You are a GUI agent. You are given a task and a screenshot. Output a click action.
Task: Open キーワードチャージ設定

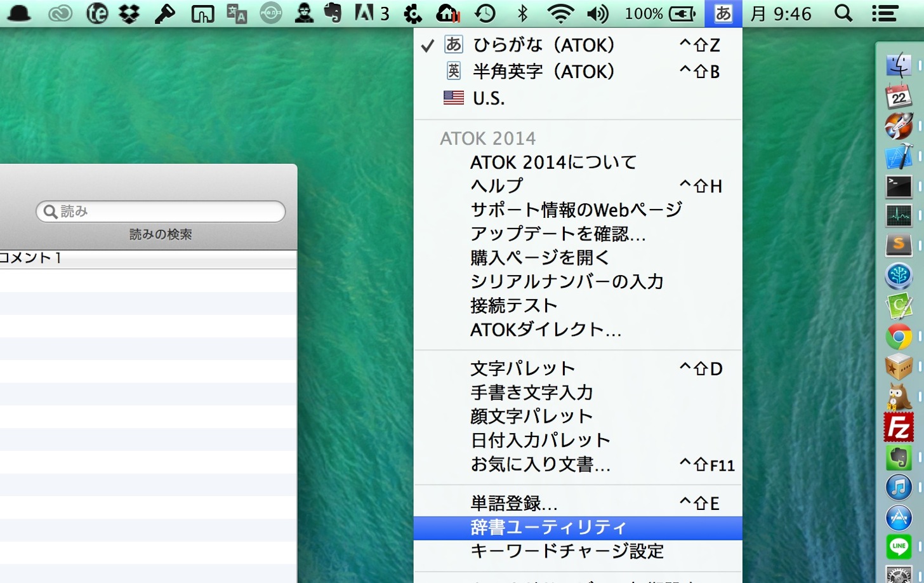pos(577,551)
